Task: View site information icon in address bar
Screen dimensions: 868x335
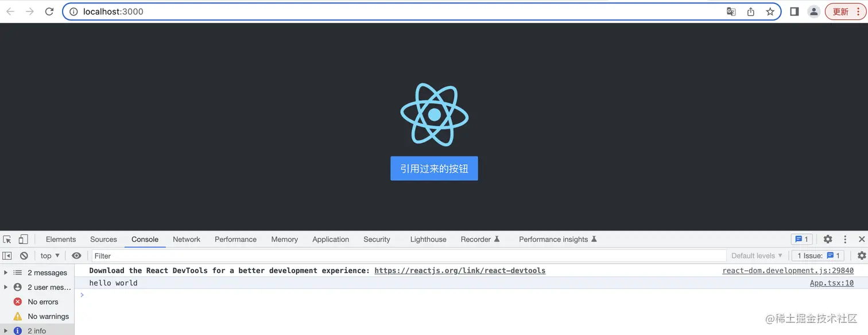Action: [x=73, y=11]
